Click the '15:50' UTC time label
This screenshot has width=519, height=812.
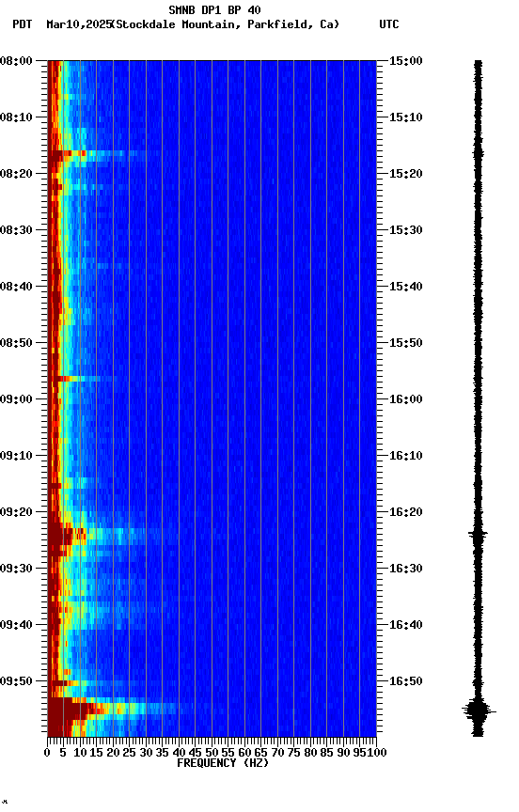[x=405, y=343]
